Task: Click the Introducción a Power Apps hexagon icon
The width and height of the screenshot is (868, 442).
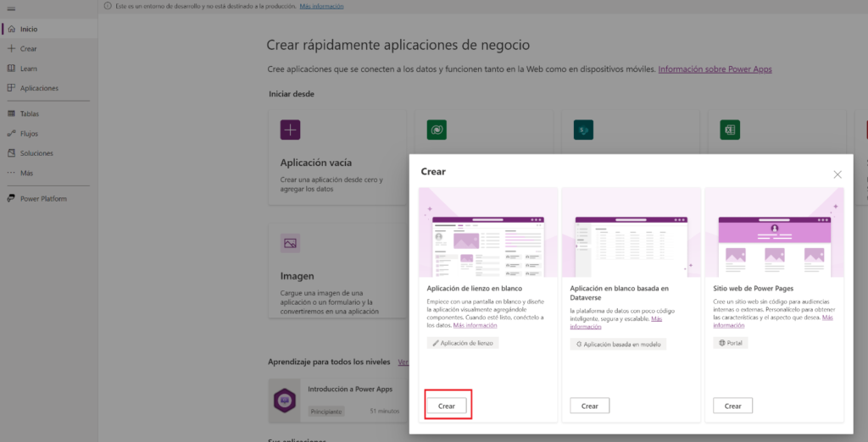Action: tap(285, 401)
